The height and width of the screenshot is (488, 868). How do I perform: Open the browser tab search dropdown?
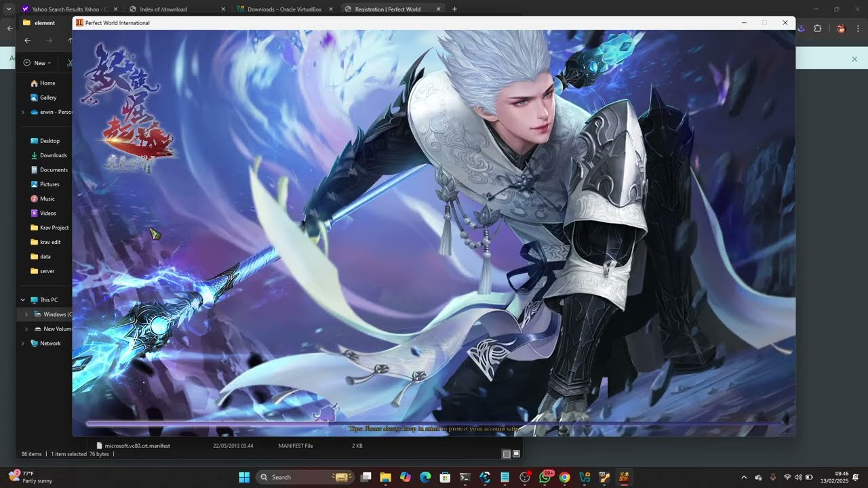(x=8, y=9)
